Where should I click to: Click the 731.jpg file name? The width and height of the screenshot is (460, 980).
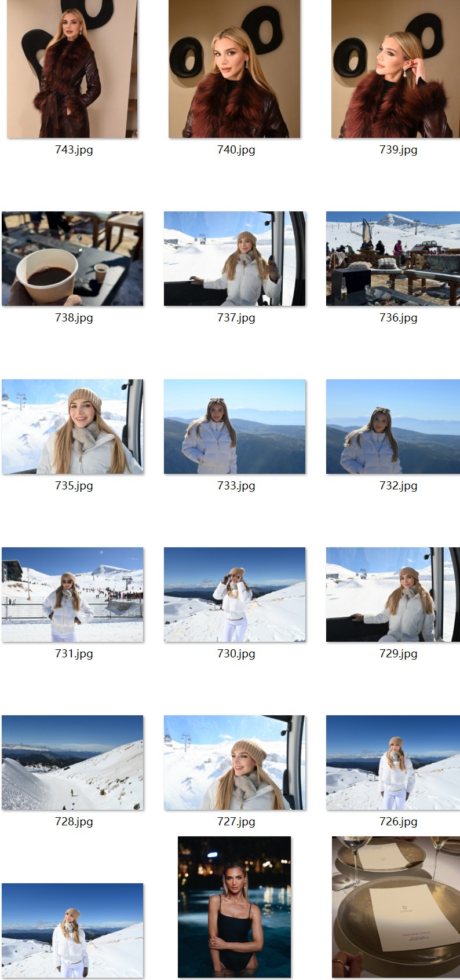pos(74,653)
